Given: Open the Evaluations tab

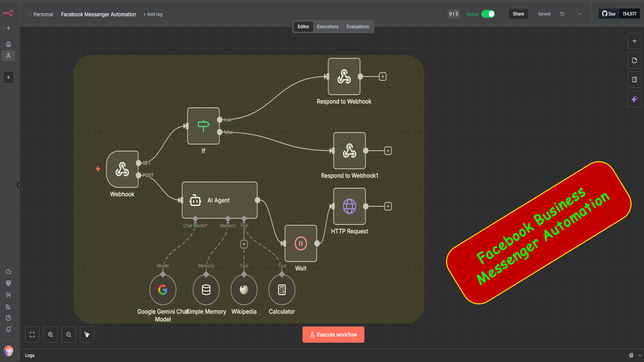Looking at the screenshot, I should 358,26.
